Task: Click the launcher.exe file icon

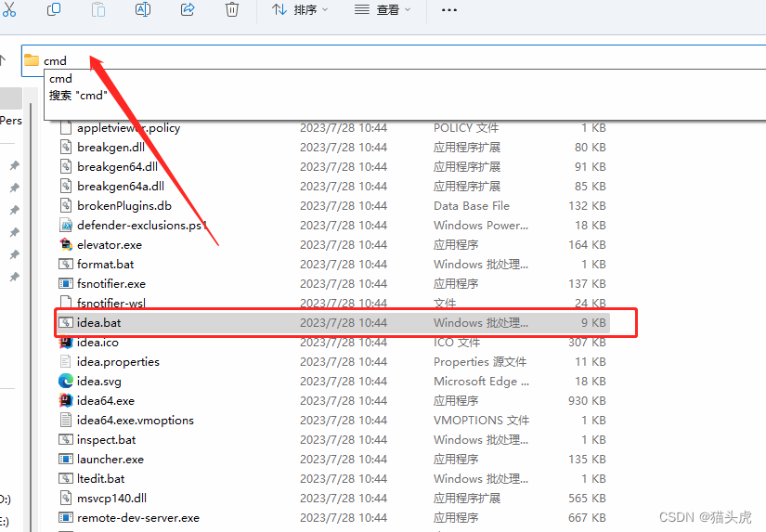Action: [x=66, y=460]
